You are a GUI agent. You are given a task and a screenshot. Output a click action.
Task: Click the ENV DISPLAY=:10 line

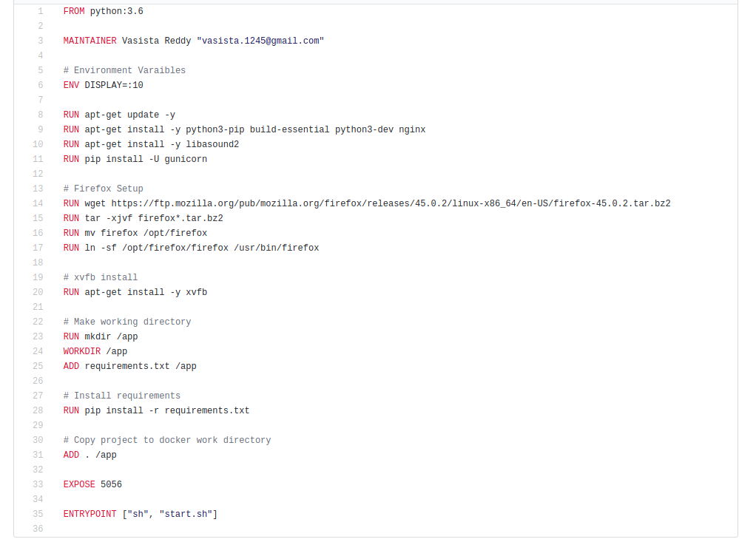coord(104,85)
